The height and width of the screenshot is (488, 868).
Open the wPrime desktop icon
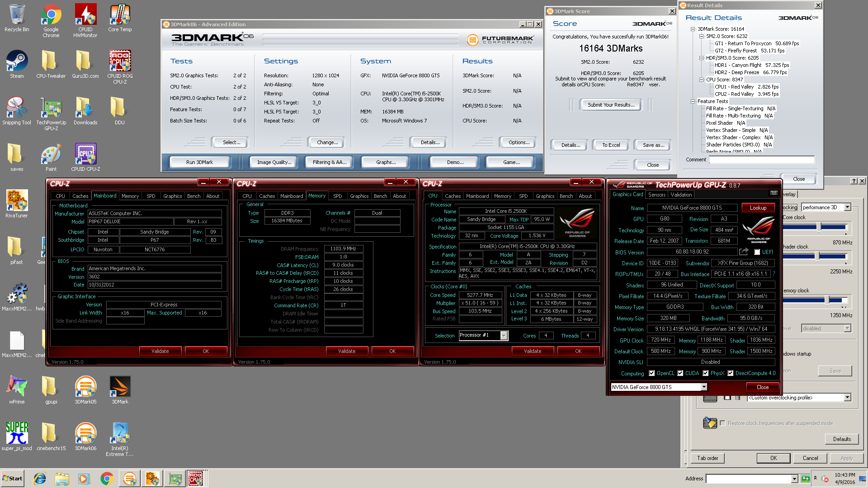[x=17, y=390]
